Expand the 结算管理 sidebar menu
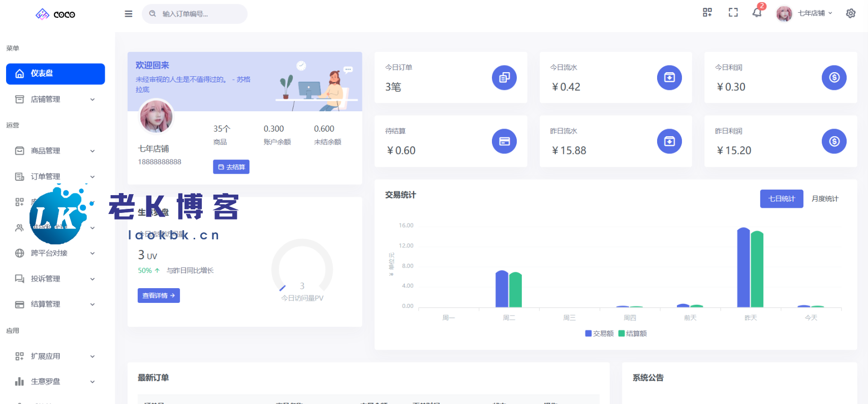The width and height of the screenshot is (868, 404). [55, 304]
